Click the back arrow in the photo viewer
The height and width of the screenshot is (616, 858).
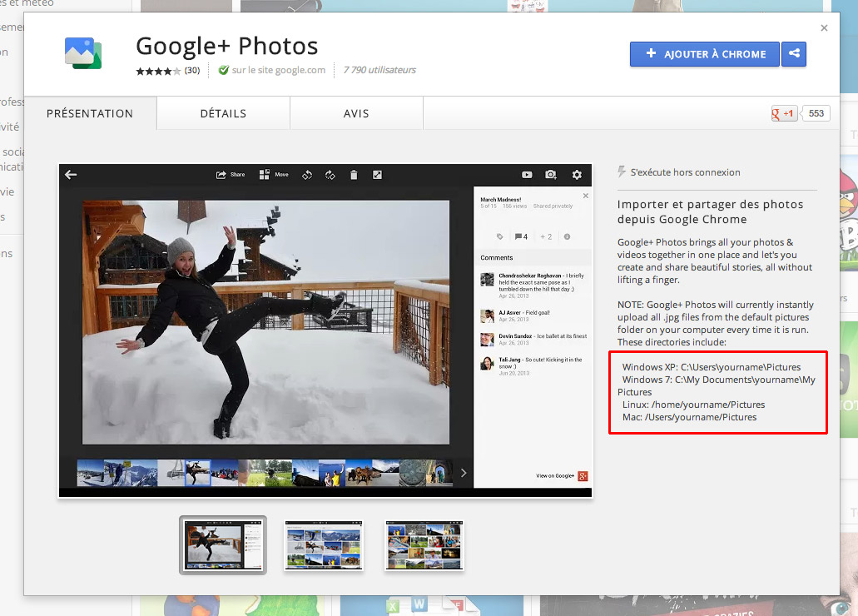tap(71, 175)
